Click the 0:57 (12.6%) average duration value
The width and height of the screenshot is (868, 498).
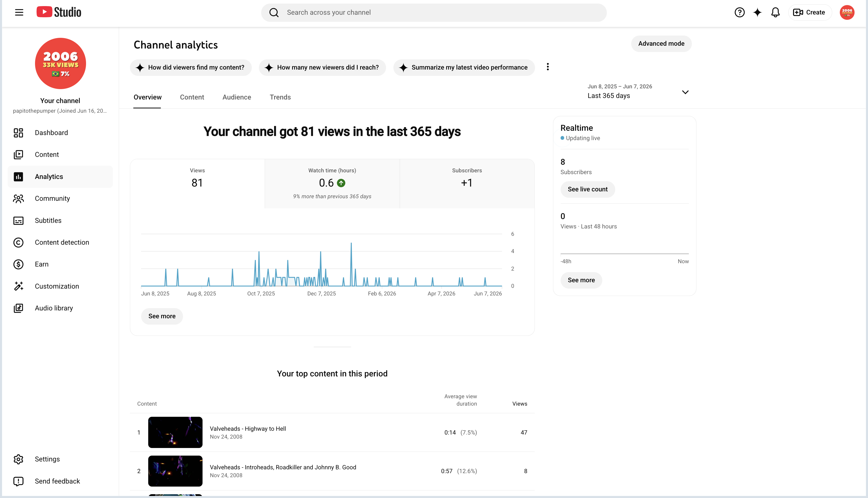[459, 471]
